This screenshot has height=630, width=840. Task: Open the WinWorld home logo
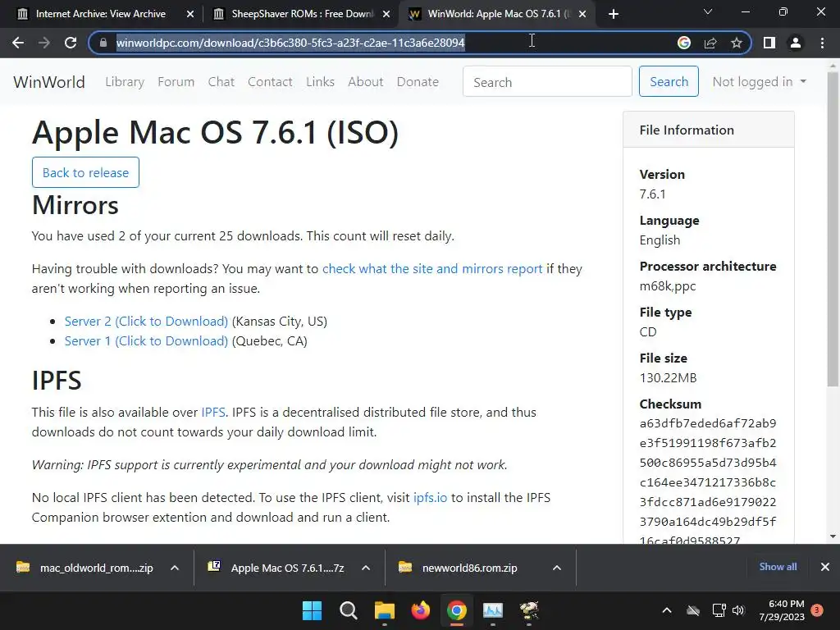48,82
